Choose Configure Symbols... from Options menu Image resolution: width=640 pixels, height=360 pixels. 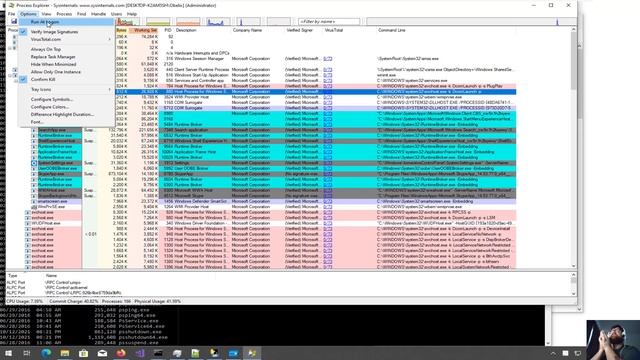click(x=67, y=99)
